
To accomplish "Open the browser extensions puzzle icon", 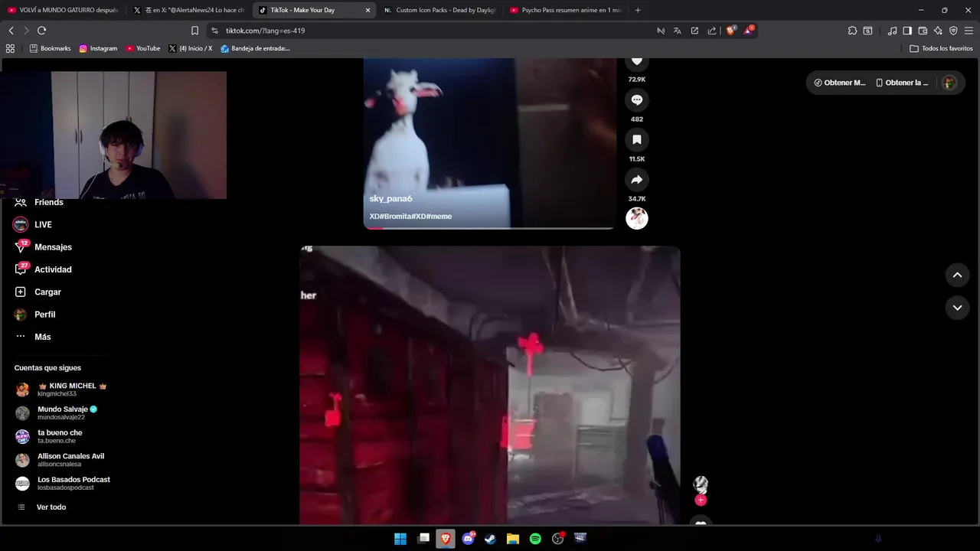I will coord(852,31).
